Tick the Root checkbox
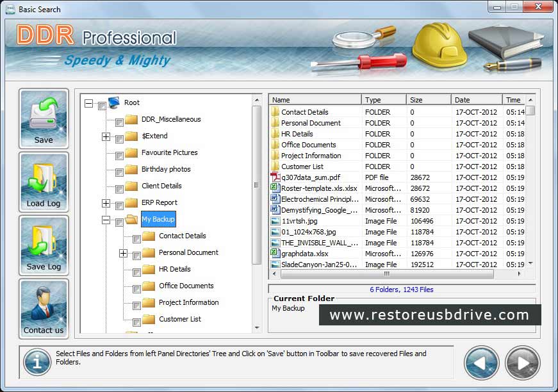This screenshot has width=558, height=392. tap(102, 106)
